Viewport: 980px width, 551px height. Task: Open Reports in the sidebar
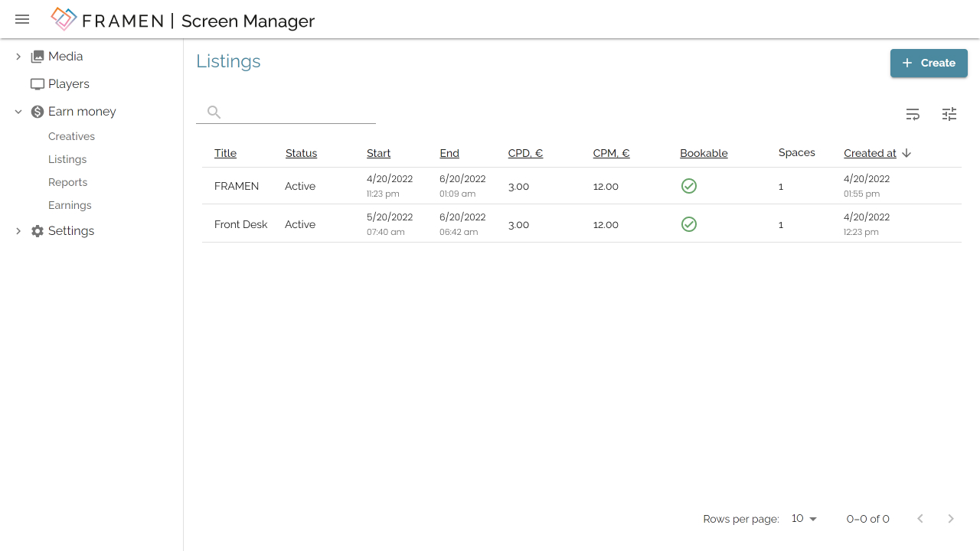pyautogui.click(x=67, y=182)
